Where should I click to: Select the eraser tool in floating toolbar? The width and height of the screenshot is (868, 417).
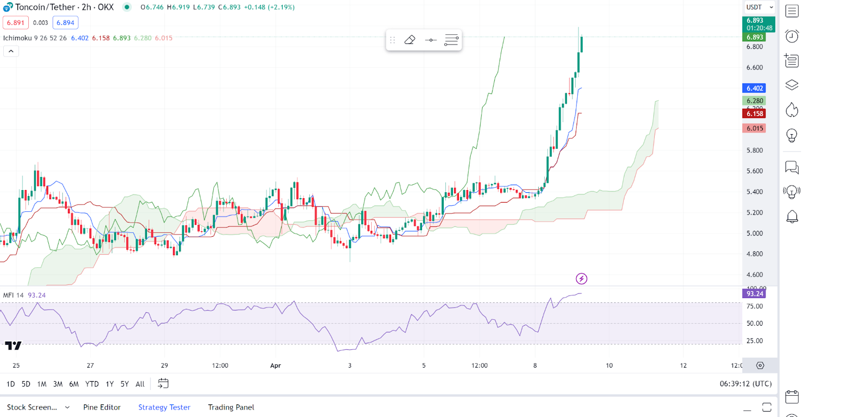410,40
